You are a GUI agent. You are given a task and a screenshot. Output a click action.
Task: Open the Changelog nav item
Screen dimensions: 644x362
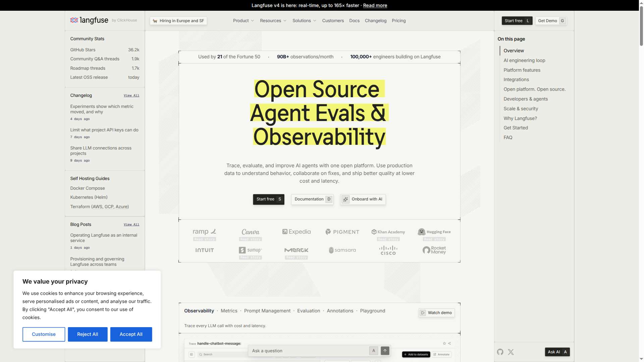point(375,21)
